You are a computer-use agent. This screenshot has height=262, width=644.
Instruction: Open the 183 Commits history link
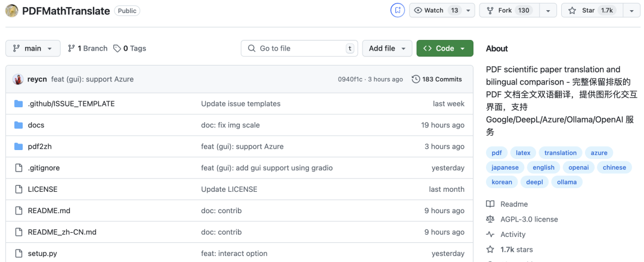437,79
